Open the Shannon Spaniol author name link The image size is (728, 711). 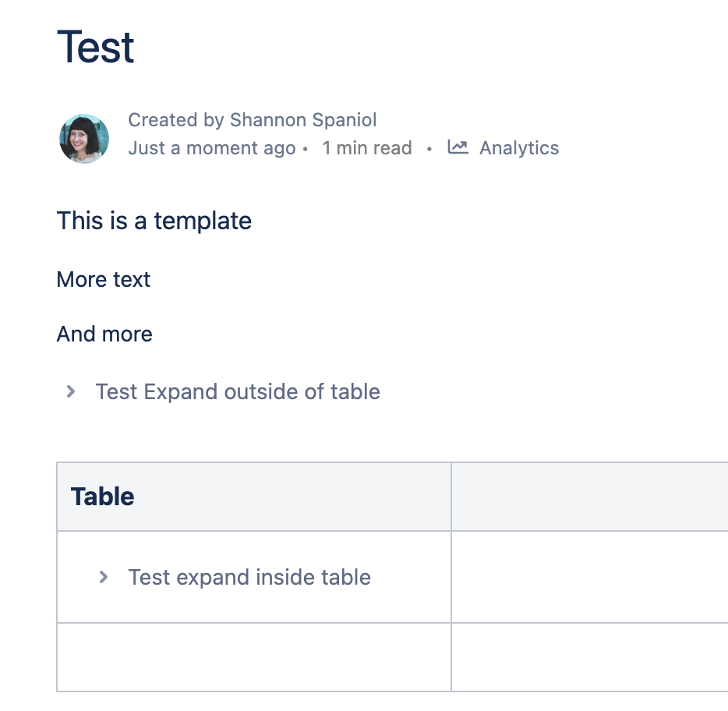[303, 120]
